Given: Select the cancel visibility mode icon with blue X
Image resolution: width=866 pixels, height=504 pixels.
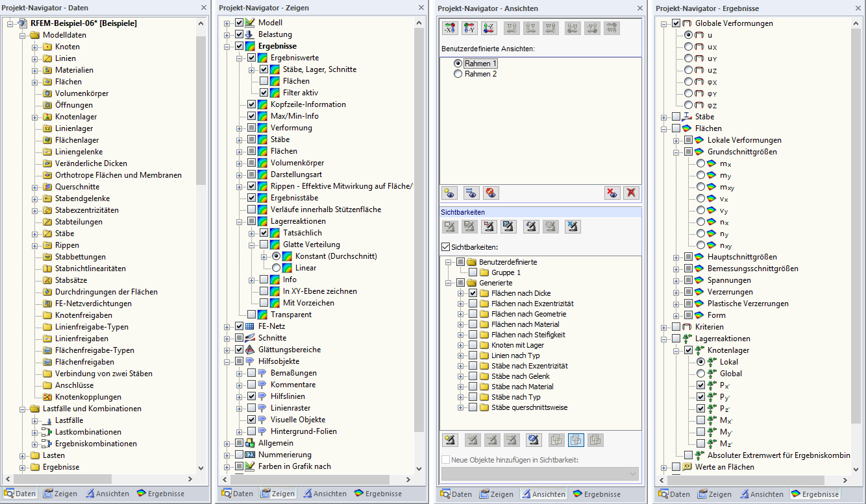Looking at the screenshot, I should (572, 226).
